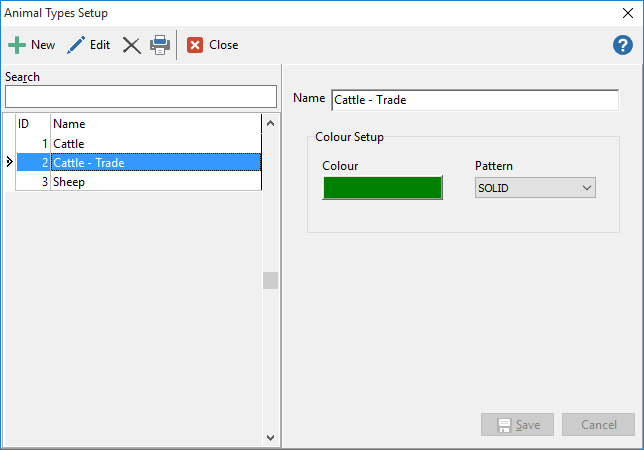Select the Cattle - Trade row
This screenshot has height=450, width=644.
point(138,162)
